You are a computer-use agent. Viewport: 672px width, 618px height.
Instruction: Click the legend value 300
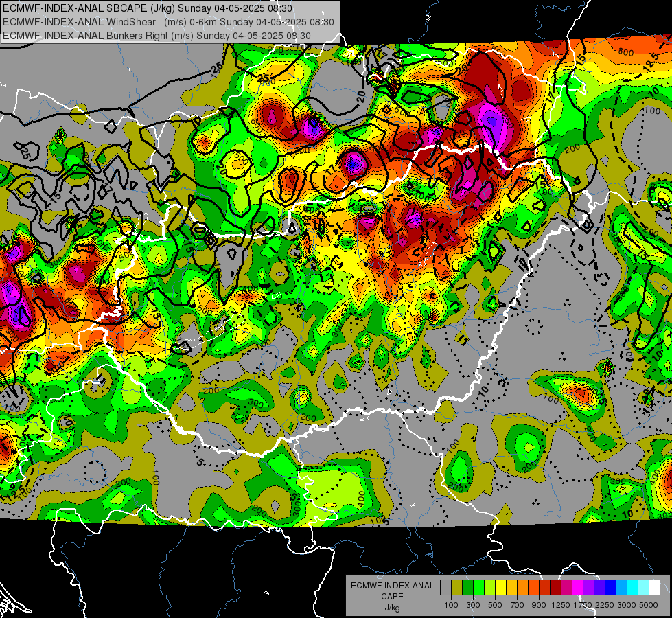tap(473, 605)
